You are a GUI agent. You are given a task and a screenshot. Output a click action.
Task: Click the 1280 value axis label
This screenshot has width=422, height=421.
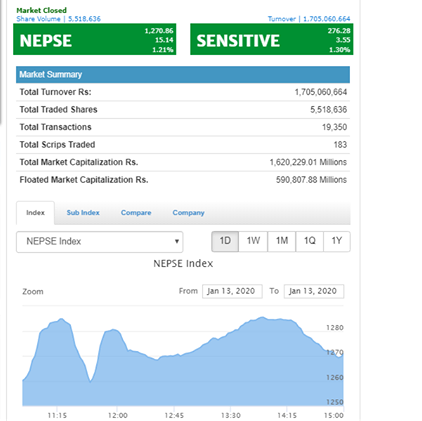(x=335, y=328)
